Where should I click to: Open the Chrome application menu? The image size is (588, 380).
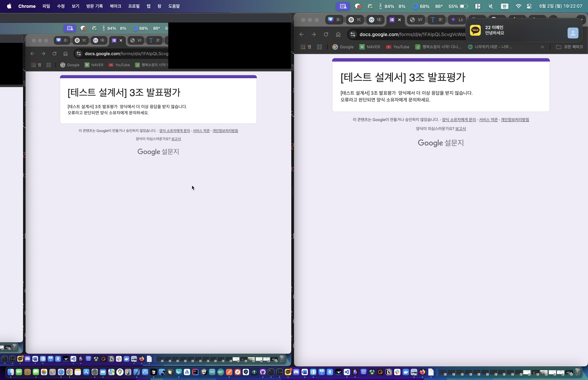(x=27, y=6)
